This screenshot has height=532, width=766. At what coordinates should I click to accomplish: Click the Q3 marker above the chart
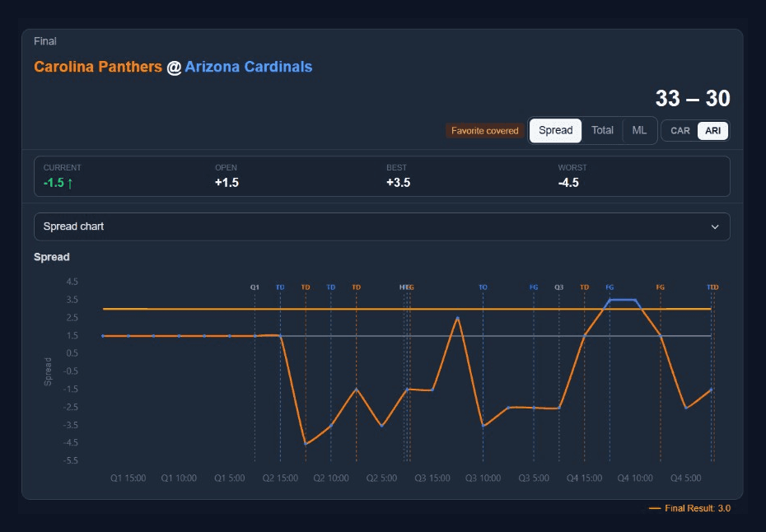[x=559, y=287]
